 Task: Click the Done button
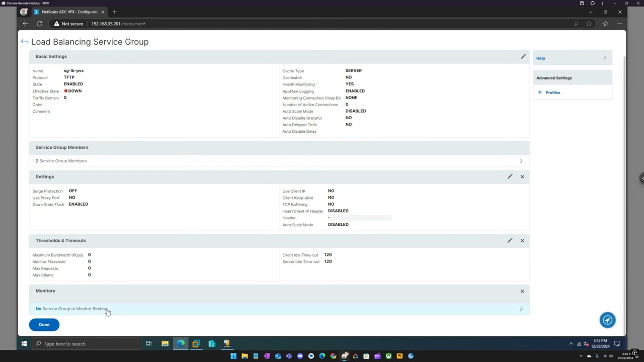point(44,325)
